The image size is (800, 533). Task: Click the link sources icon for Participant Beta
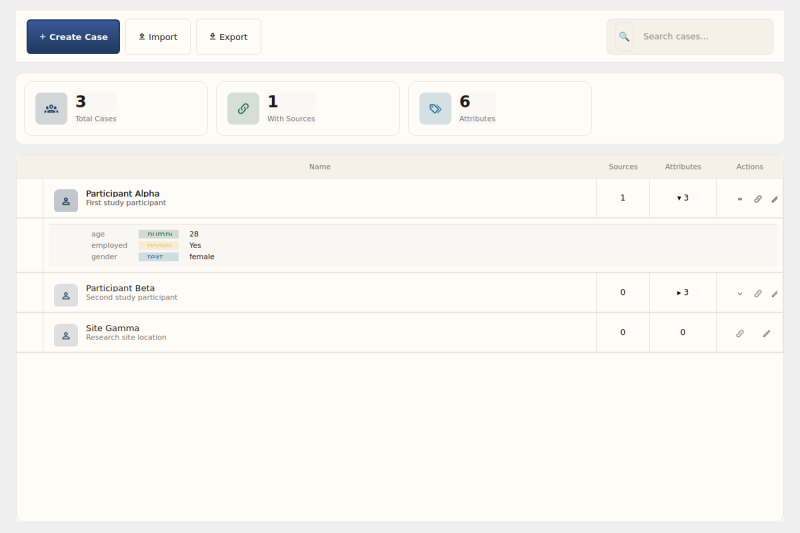tap(757, 294)
